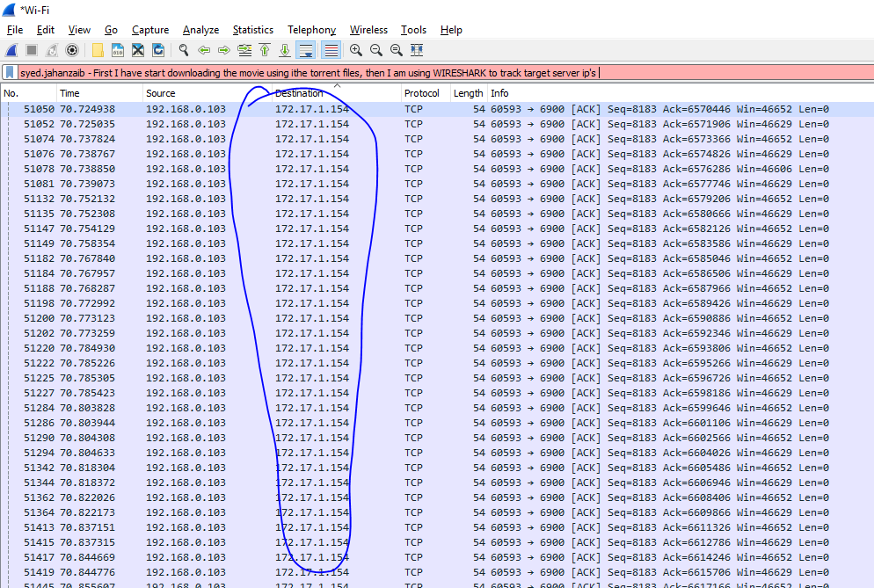
Task: Toggle auto scroll during live capture
Action: click(306, 50)
